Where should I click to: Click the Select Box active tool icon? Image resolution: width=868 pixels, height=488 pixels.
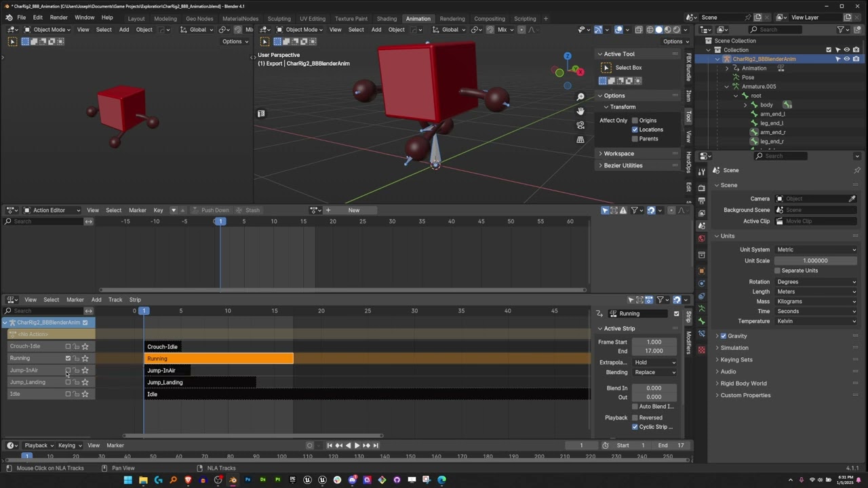click(606, 68)
